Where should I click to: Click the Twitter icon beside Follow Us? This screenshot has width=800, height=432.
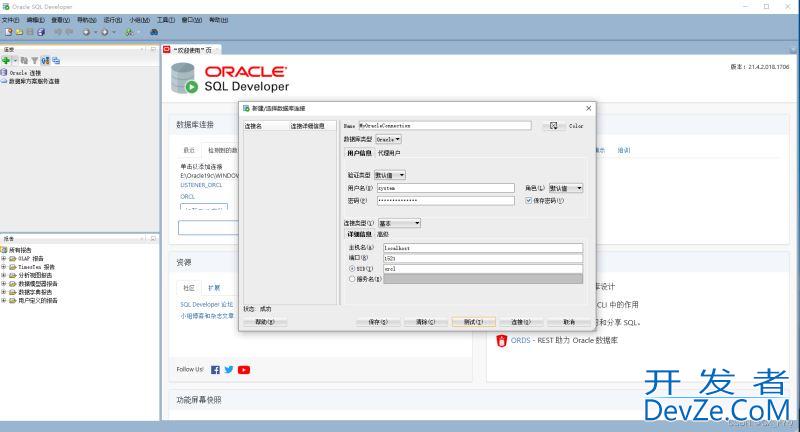[229, 370]
